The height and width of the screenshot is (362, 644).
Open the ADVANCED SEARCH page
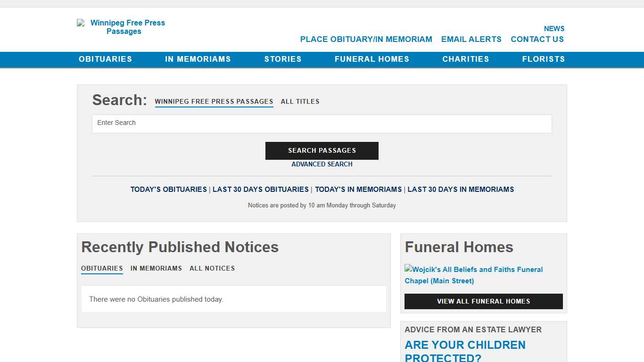click(x=322, y=164)
